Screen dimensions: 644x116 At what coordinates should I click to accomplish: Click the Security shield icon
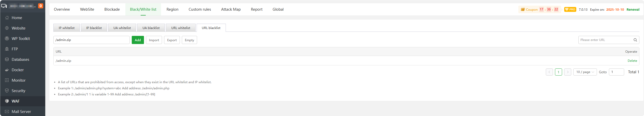click(x=7, y=91)
